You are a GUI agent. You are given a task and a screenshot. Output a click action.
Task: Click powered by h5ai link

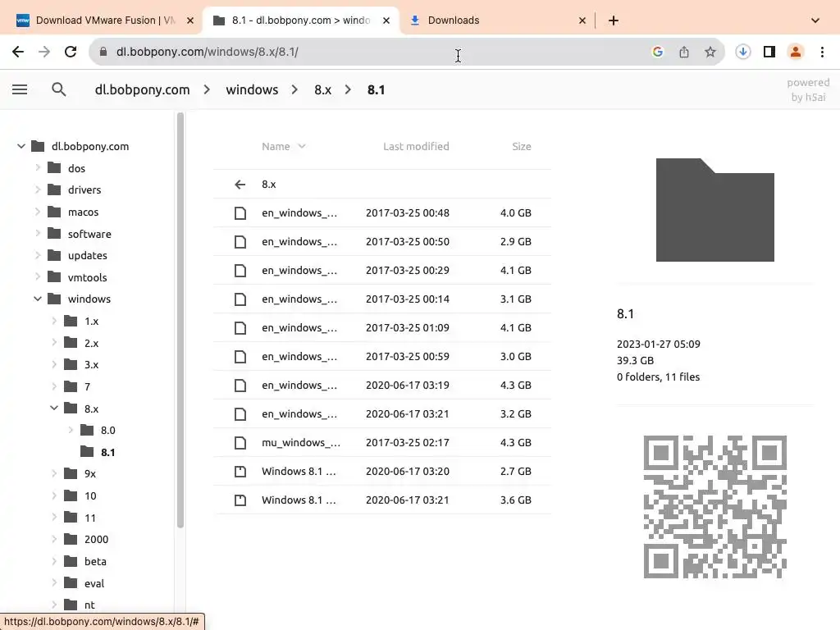click(808, 89)
